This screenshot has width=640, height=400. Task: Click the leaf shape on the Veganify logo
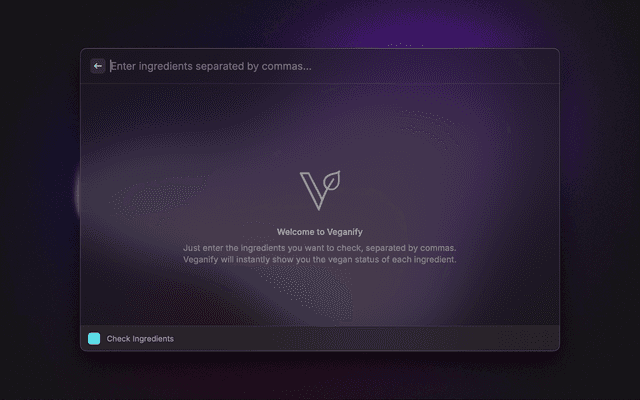[332, 181]
